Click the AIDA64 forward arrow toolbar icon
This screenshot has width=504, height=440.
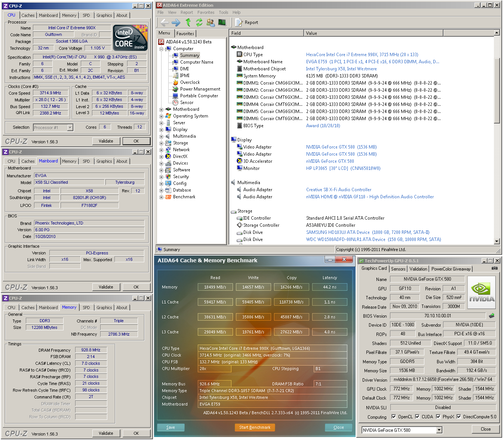point(176,22)
